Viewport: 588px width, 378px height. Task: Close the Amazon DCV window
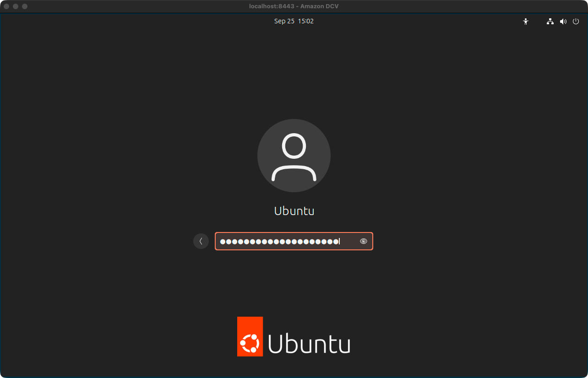point(6,6)
